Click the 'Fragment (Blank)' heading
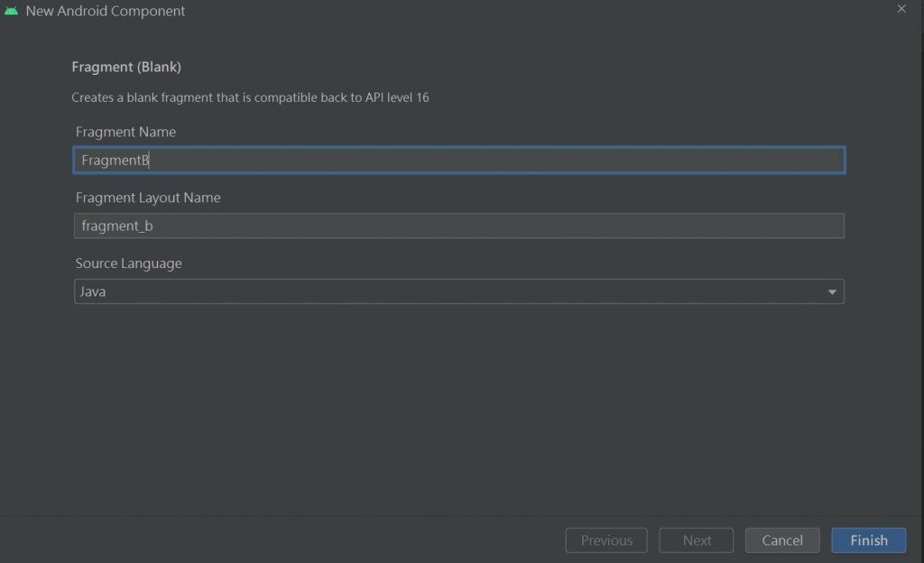 126,67
